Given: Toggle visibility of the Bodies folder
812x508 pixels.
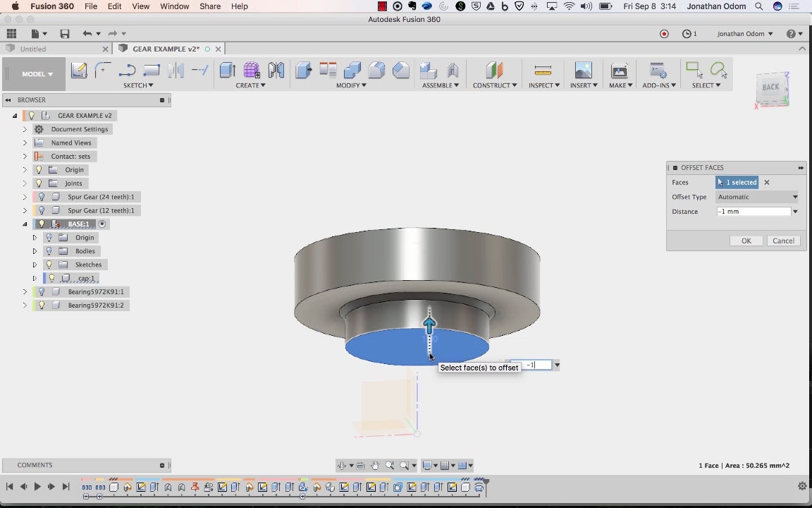Looking at the screenshot, I should click(49, 251).
